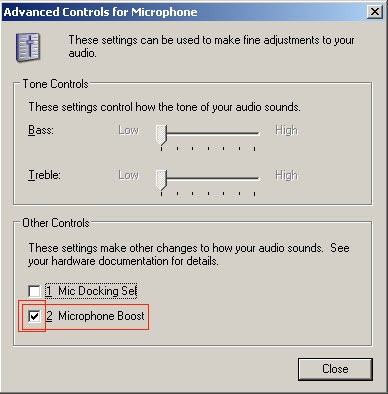Viewport: 388px width, 394px height.
Task: Click the Other Controls group heading
Action: coord(56,223)
